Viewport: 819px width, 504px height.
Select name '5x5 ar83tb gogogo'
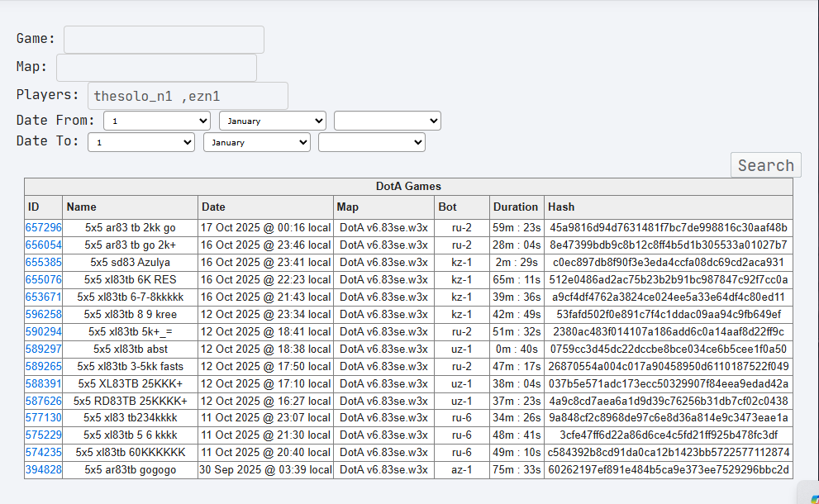pyautogui.click(x=130, y=470)
